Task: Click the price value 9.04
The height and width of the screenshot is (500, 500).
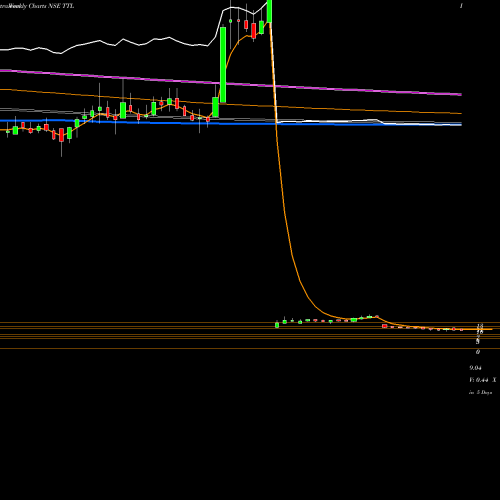Action: pyautogui.click(x=475, y=368)
